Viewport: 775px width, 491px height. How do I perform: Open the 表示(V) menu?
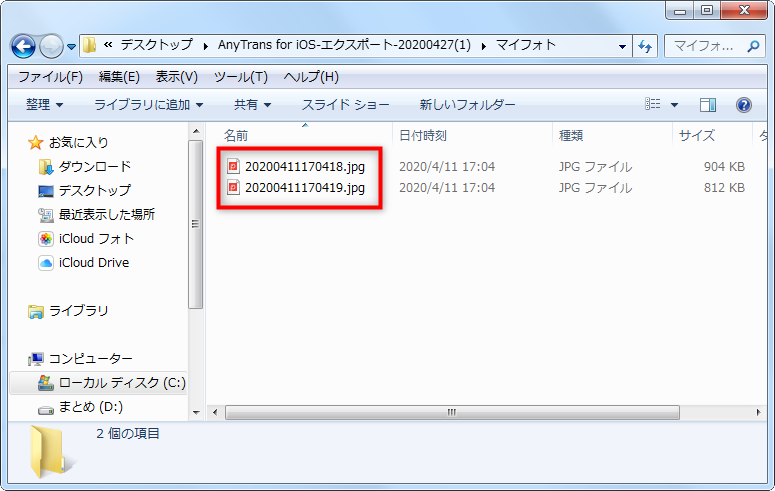pos(176,77)
